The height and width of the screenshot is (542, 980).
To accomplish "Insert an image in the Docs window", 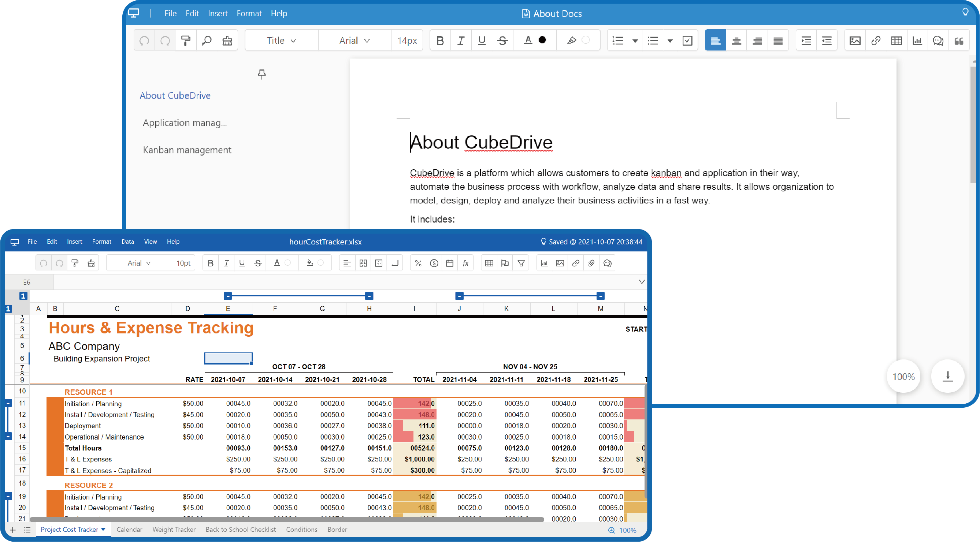I will tap(855, 40).
